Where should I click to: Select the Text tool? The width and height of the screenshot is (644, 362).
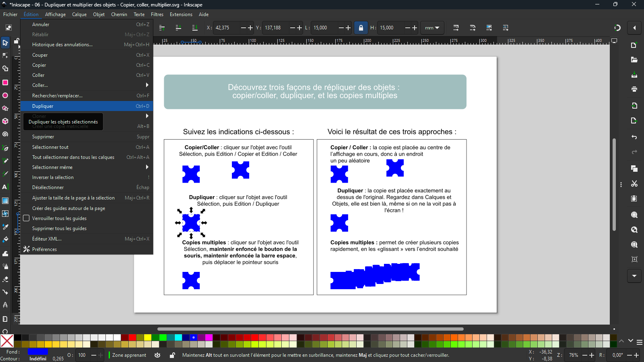(5, 187)
